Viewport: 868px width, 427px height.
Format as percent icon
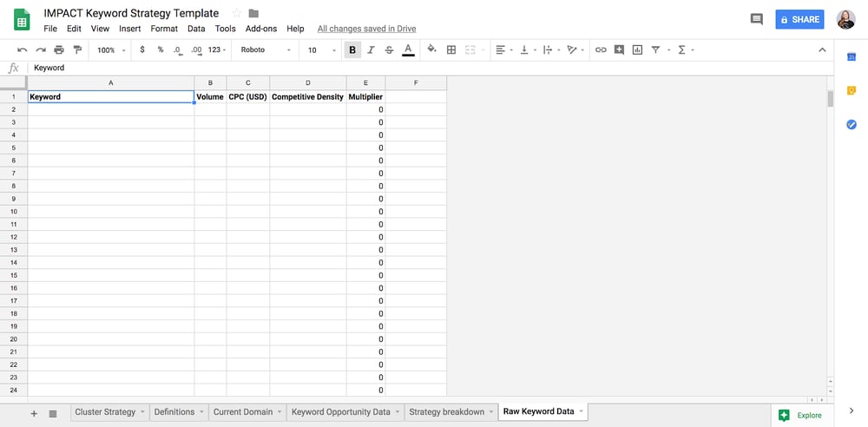pyautogui.click(x=161, y=49)
